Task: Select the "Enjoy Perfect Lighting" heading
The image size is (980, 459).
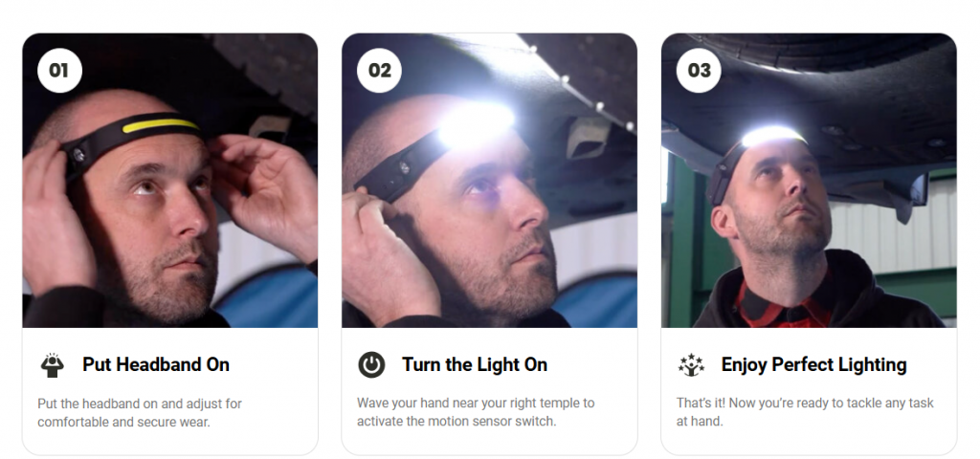Action: click(x=813, y=364)
